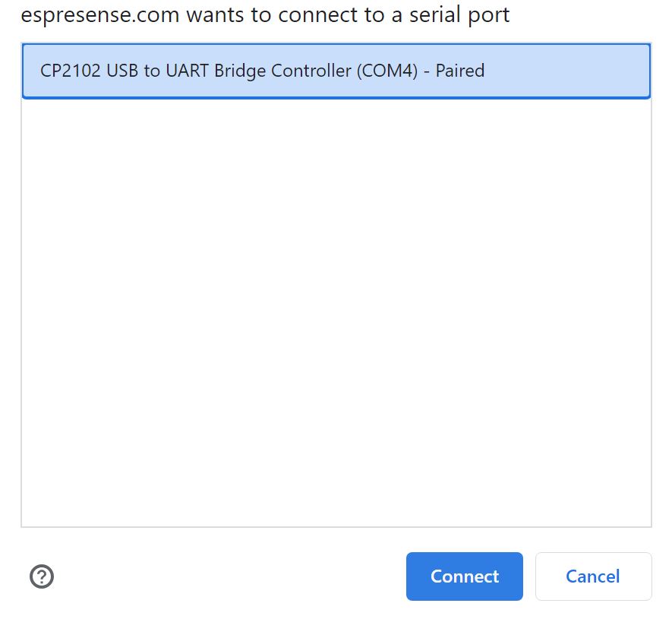
Task: Click the blank space below the COM4 entry
Action: 336,313
